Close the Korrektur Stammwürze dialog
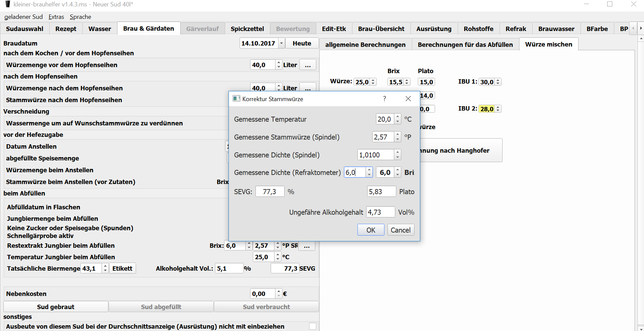The image size is (644, 331). pyautogui.click(x=408, y=99)
